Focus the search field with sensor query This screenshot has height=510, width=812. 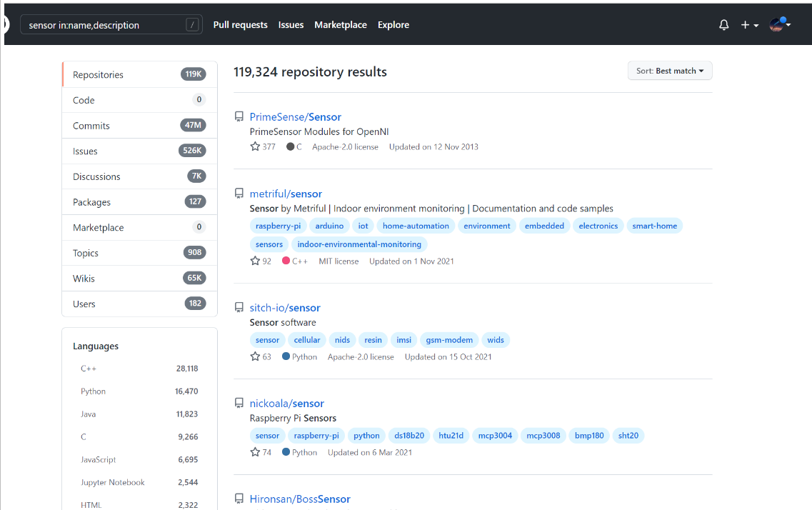coord(111,25)
